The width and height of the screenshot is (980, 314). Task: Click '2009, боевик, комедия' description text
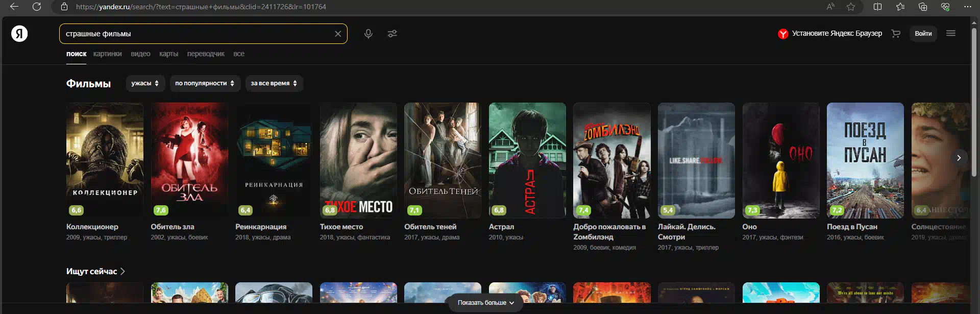604,248
